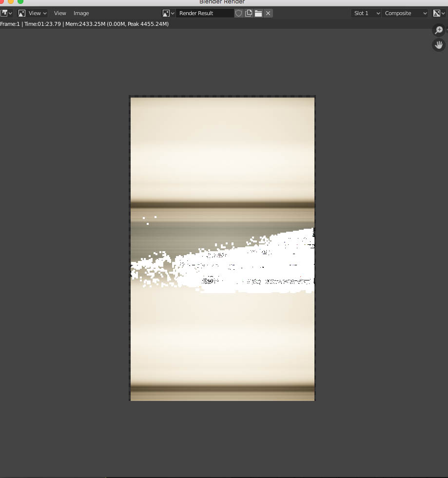The width and height of the screenshot is (448, 478).
Task: Click the render stats info line
Action: click(x=84, y=24)
